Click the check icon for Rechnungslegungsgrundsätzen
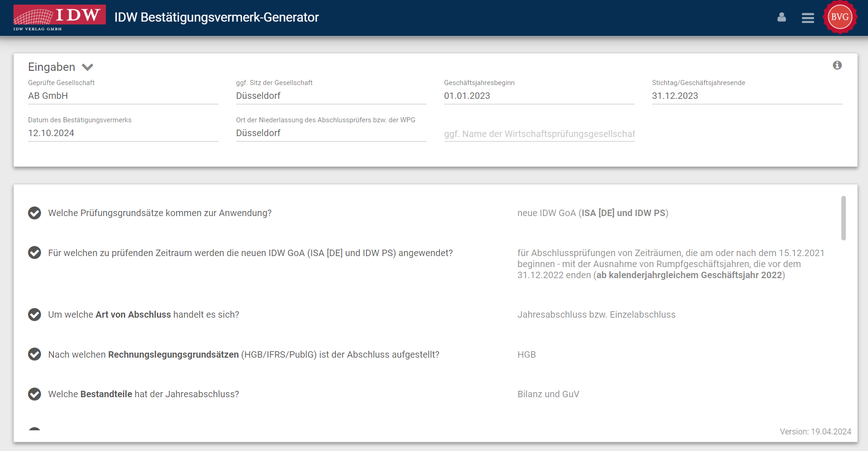The image size is (868, 451). (35, 354)
